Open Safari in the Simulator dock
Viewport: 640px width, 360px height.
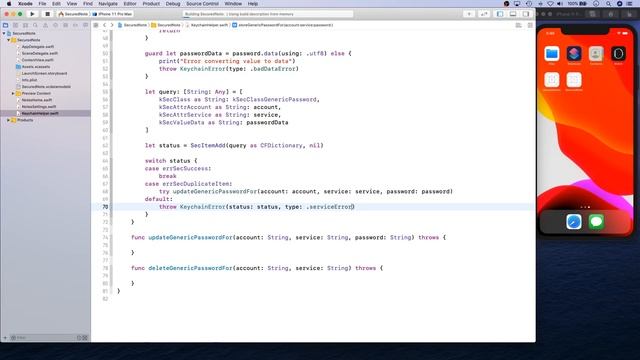tap(574, 222)
